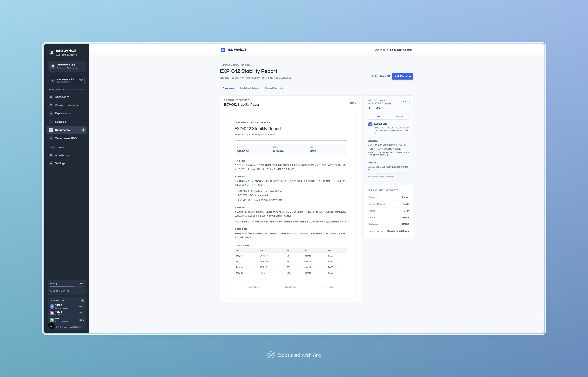Click the 김연구원 Research Lead avatar
Image resolution: width=588 pixels, height=377 pixels.
[52, 306]
